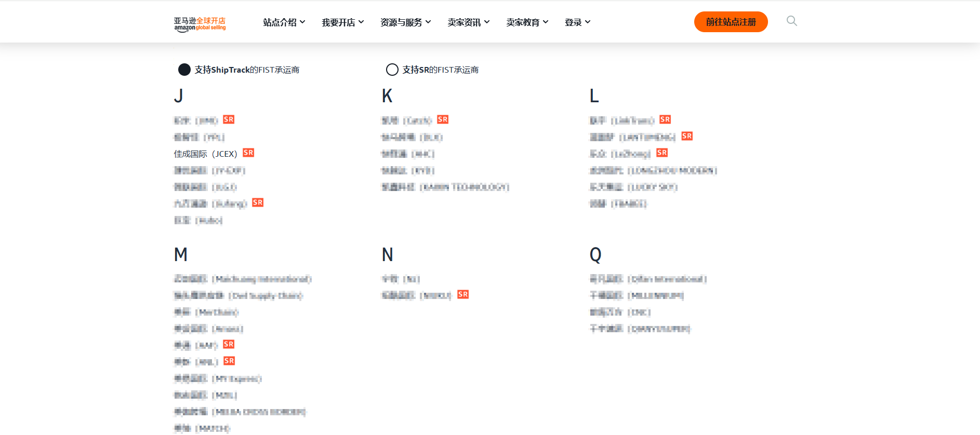Open the LONGZHOU MODERN carrier link
The height and width of the screenshot is (435, 980).
coord(653,171)
